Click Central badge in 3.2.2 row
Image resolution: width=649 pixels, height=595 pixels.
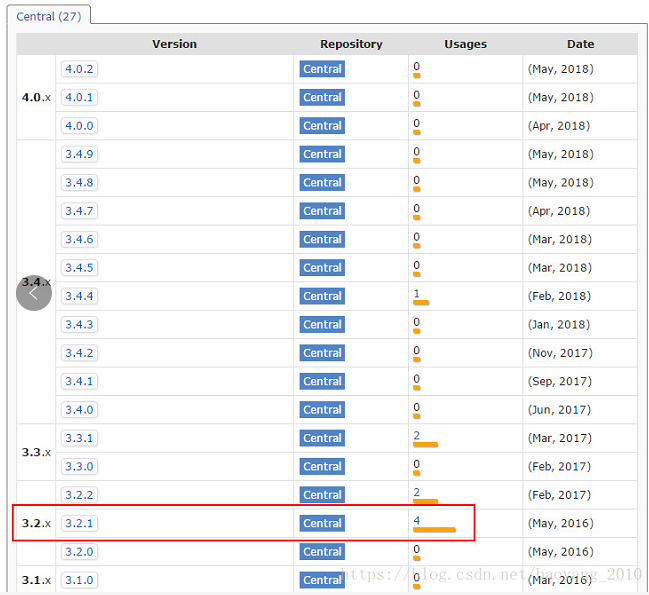(322, 495)
